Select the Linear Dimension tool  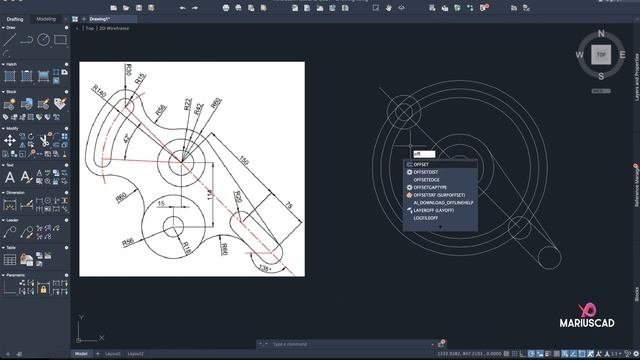pyautogui.click(x=10, y=205)
